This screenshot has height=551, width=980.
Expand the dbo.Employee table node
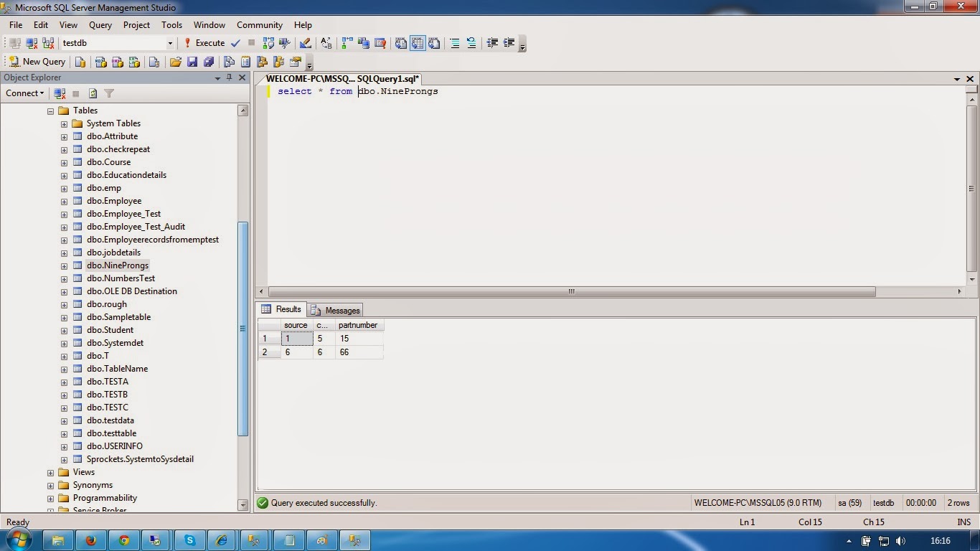coord(65,201)
